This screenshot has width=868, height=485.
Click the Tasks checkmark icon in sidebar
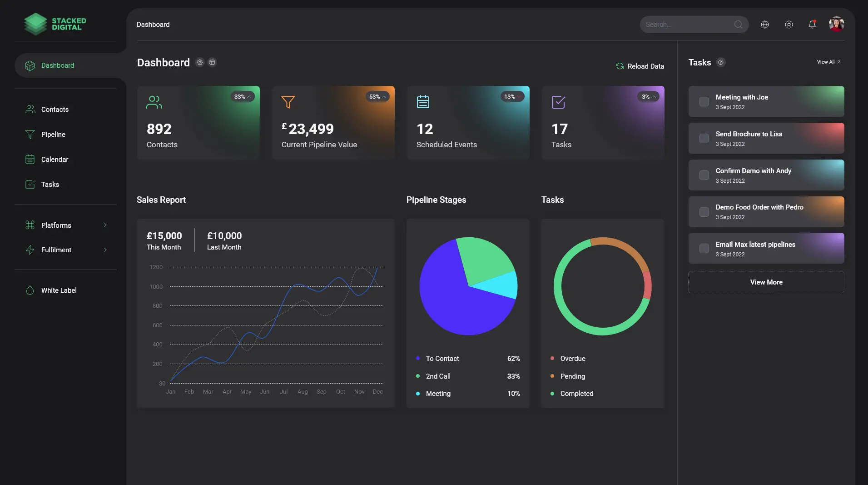tap(30, 185)
